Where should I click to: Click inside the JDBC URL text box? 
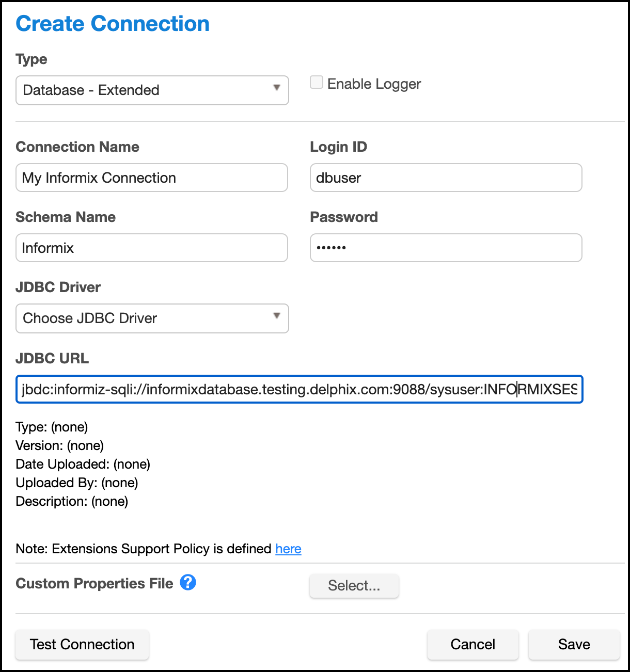(299, 390)
